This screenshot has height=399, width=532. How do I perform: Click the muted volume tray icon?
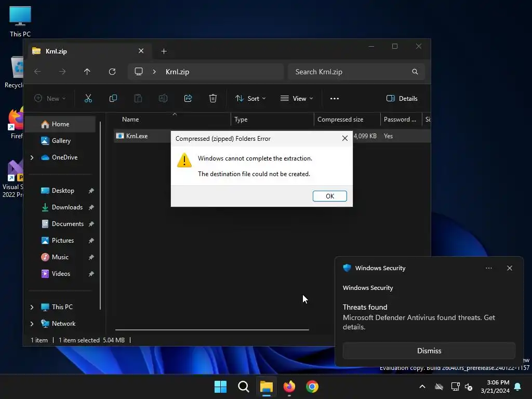(469, 387)
